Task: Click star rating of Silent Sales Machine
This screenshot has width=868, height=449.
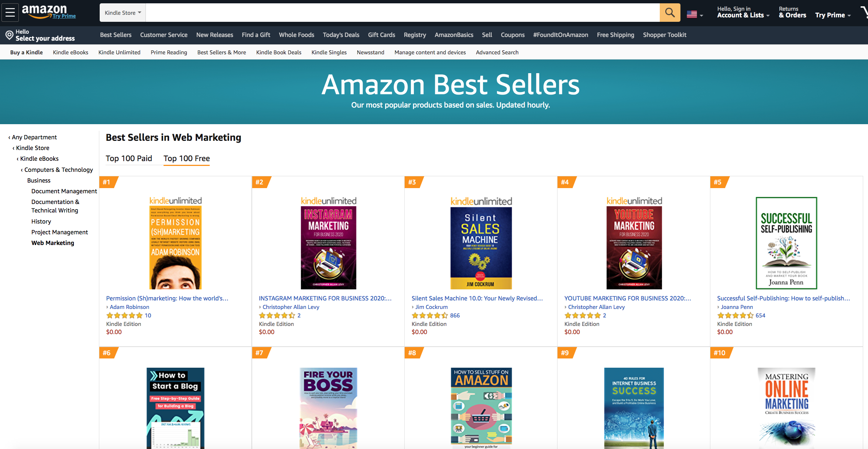Action: pos(430,315)
